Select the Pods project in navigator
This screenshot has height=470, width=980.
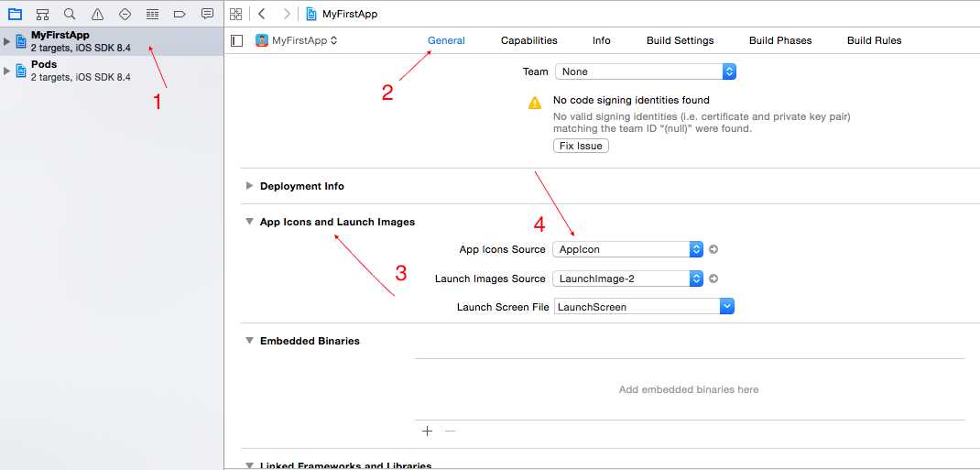pos(44,65)
